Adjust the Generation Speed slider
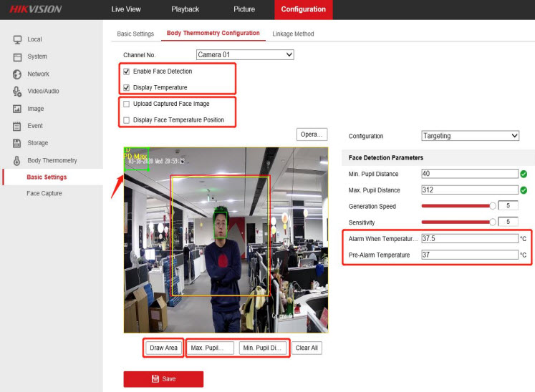535x392 pixels. [492, 206]
